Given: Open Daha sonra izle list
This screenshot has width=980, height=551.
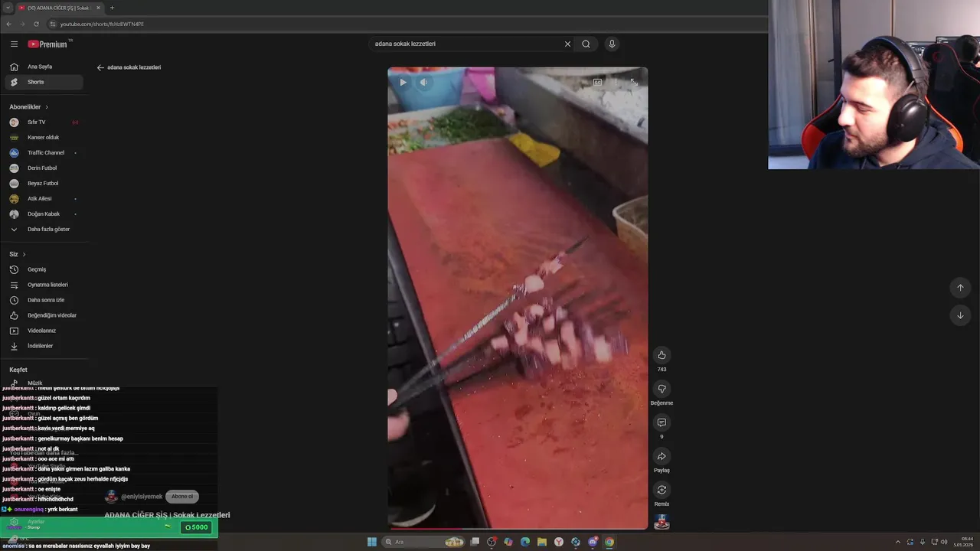Looking at the screenshot, I should coord(44,300).
